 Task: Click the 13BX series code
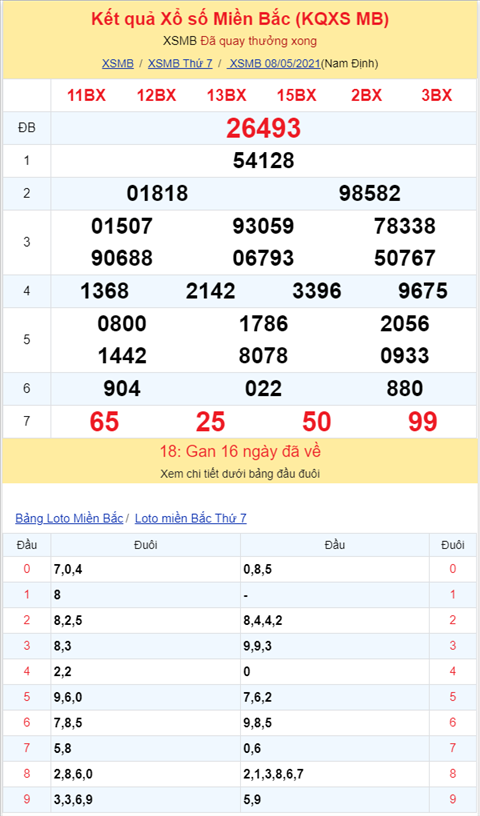click(x=226, y=95)
